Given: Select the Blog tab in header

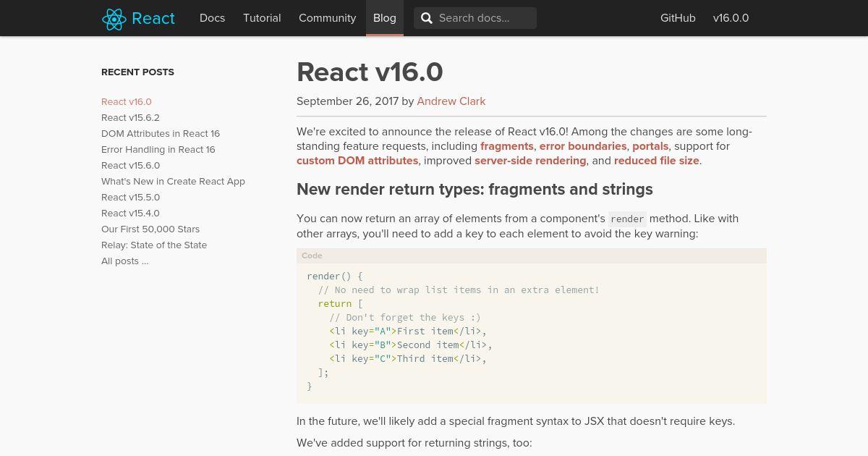Looking at the screenshot, I should [385, 18].
